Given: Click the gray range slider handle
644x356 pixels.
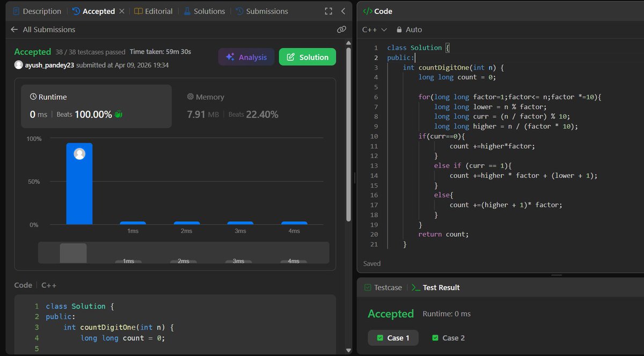Looking at the screenshot, I should pos(73,253).
